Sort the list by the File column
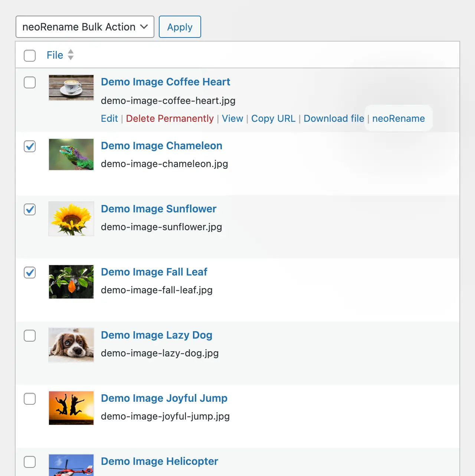 [55, 55]
